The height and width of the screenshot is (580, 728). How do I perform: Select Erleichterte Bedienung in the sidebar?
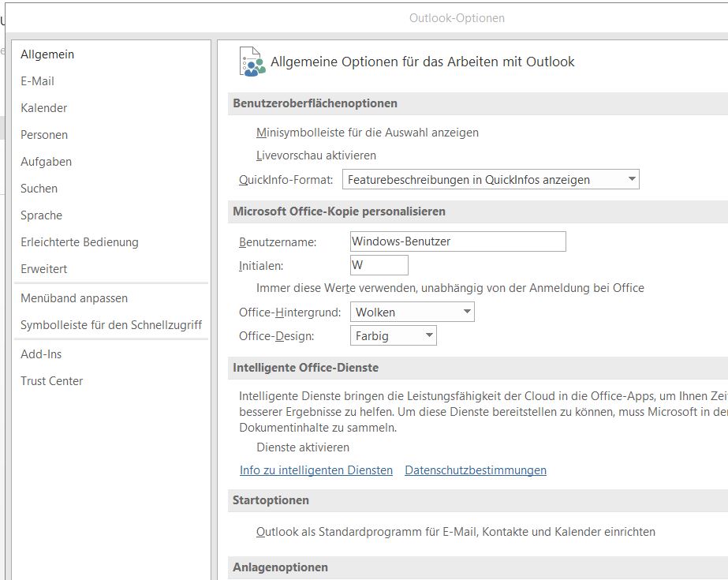pos(80,242)
